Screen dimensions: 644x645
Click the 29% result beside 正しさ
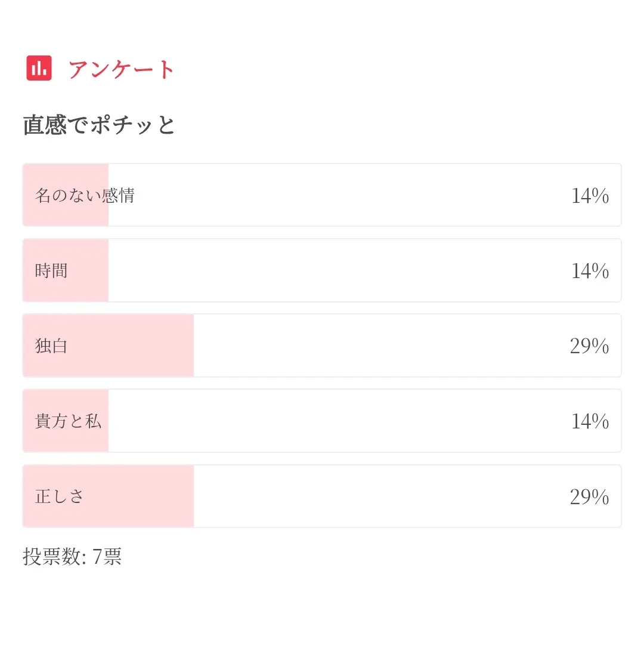pyautogui.click(x=589, y=496)
